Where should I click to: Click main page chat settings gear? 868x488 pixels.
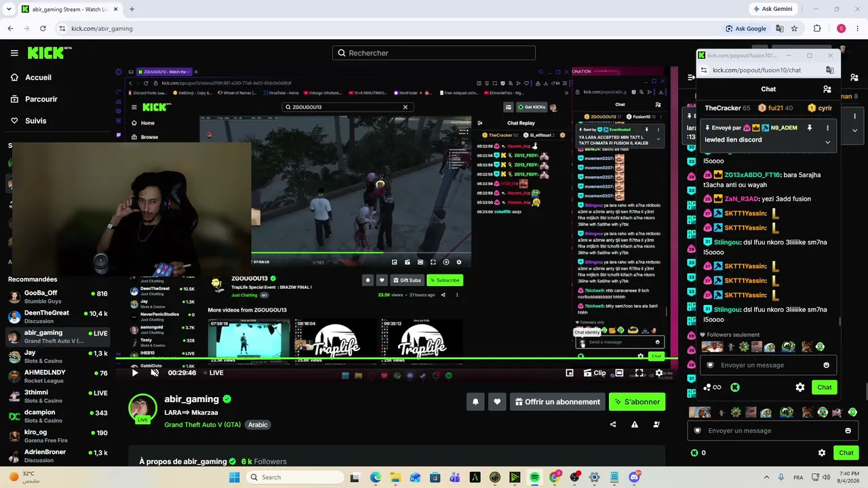[x=822, y=453]
